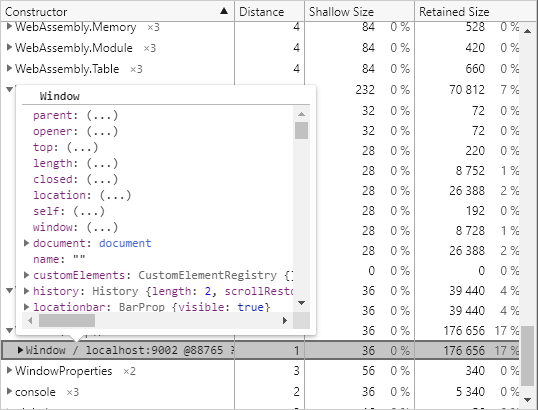Click popup horizontal scrollbar right arrow
The image size is (538, 410).
[285, 320]
